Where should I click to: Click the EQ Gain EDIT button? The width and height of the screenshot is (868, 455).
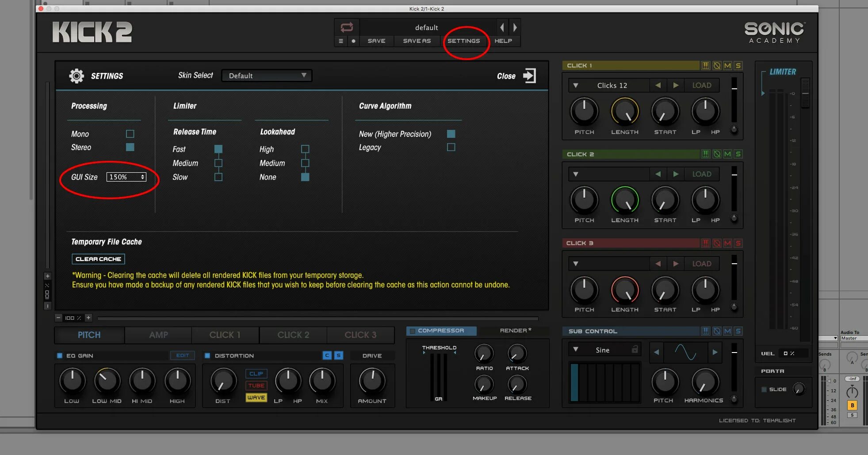[x=182, y=355]
